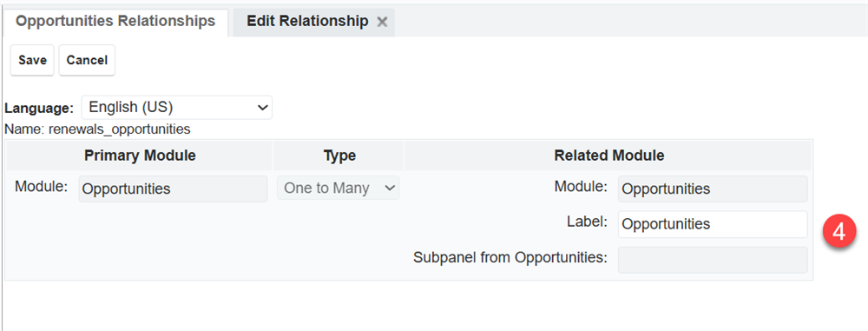This screenshot has height=331, width=868.
Task: Click the Primary Module field showing Opportunities
Action: tap(174, 189)
